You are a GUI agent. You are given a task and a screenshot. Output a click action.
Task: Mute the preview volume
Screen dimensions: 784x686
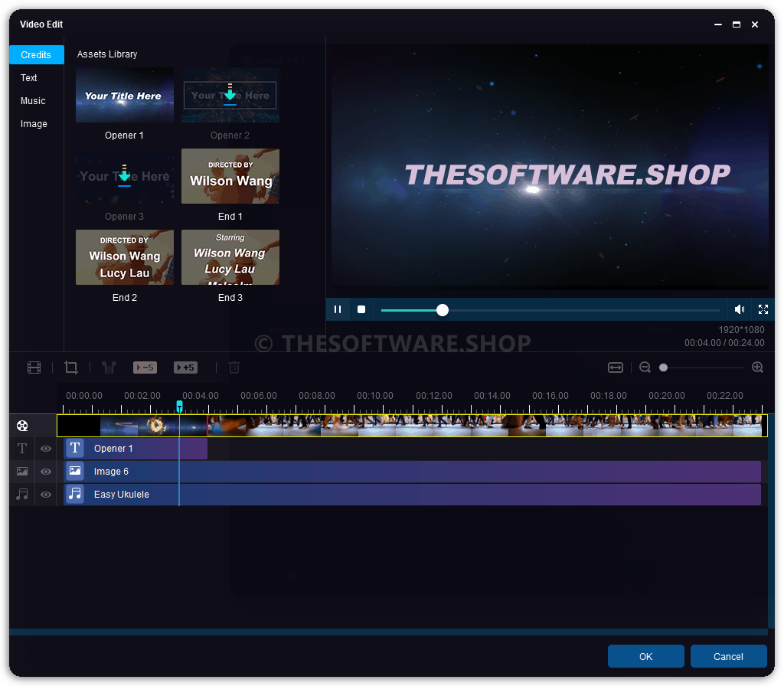click(x=740, y=309)
